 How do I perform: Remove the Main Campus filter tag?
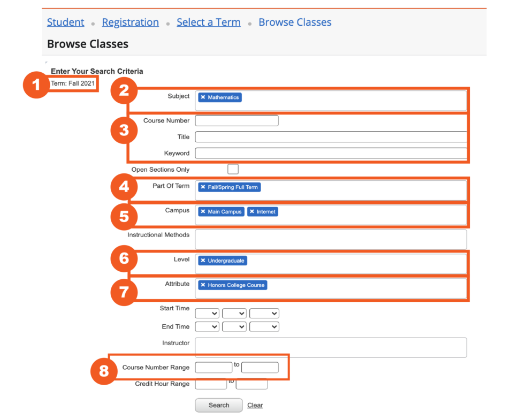click(x=202, y=211)
